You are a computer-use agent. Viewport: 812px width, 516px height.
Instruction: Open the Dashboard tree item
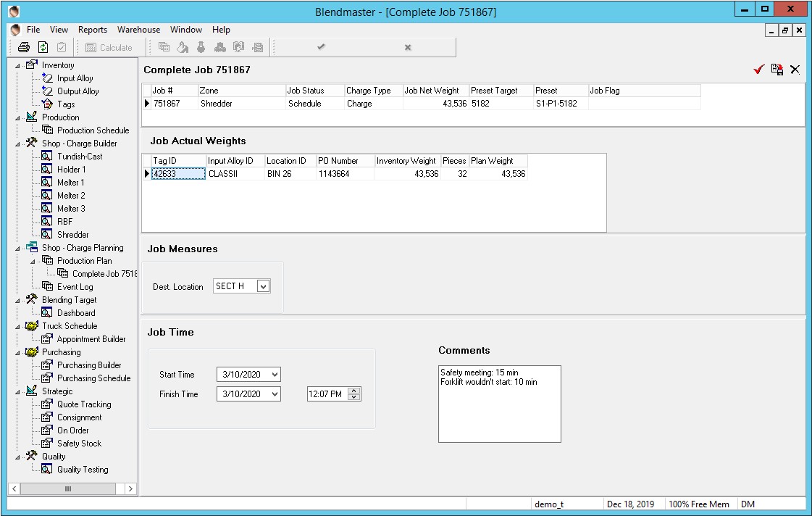(76, 313)
